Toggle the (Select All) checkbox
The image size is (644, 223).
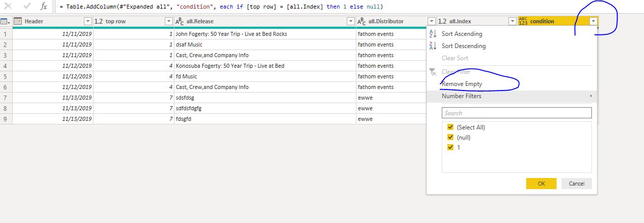[x=450, y=127]
